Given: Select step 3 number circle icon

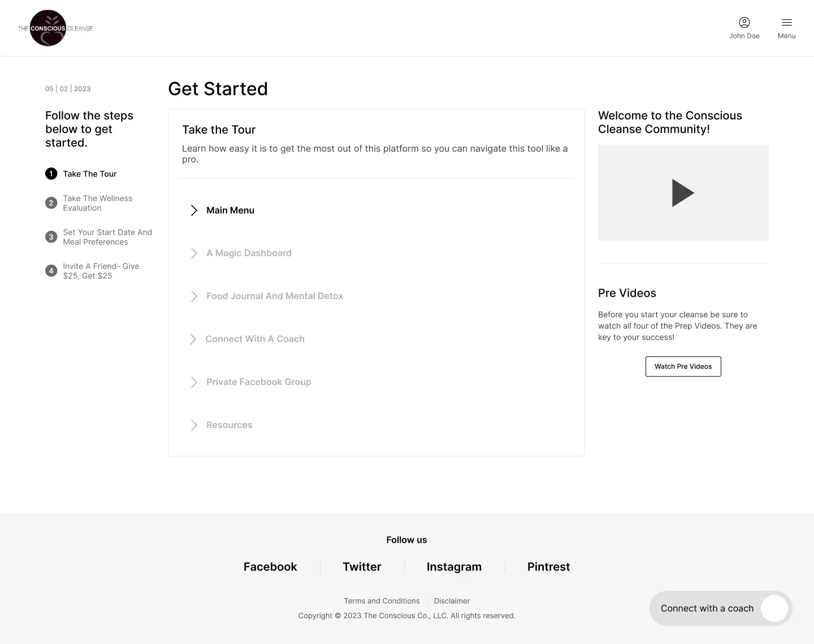Looking at the screenshot, I should 51,237.
